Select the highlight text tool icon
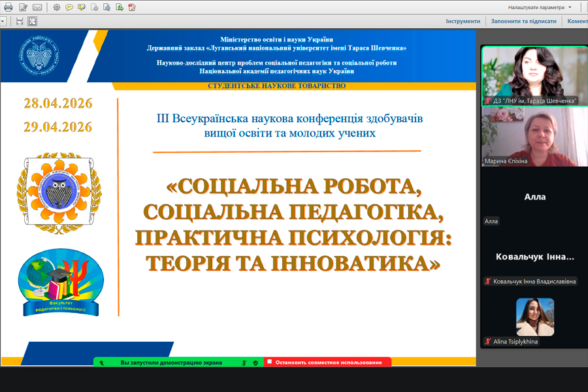 coord(81,7)
